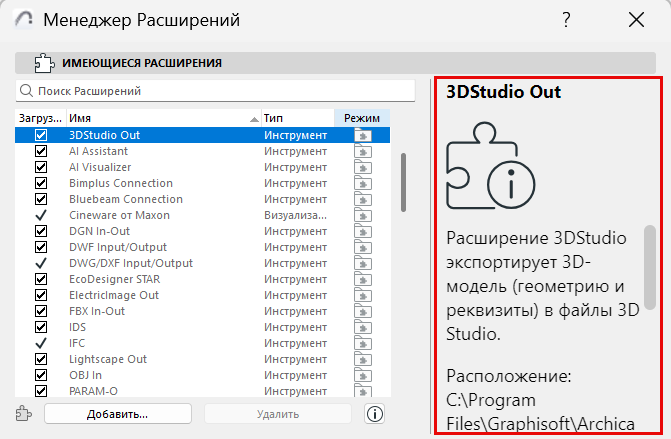Select Lightscape Out extension
This screenshot has width=671, height=439.
click(x=202, y=359)
